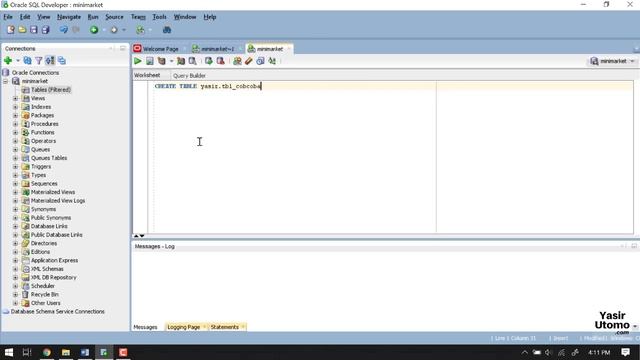This screenshot has width=640, height=360.
Task: Click the New file icon in main toolbar
Action: 11,30
